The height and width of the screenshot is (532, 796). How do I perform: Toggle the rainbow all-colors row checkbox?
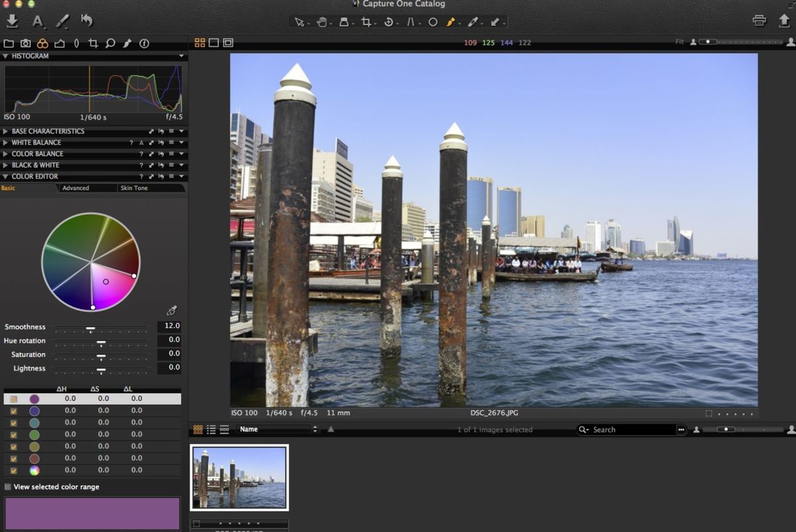pos(13,470)
